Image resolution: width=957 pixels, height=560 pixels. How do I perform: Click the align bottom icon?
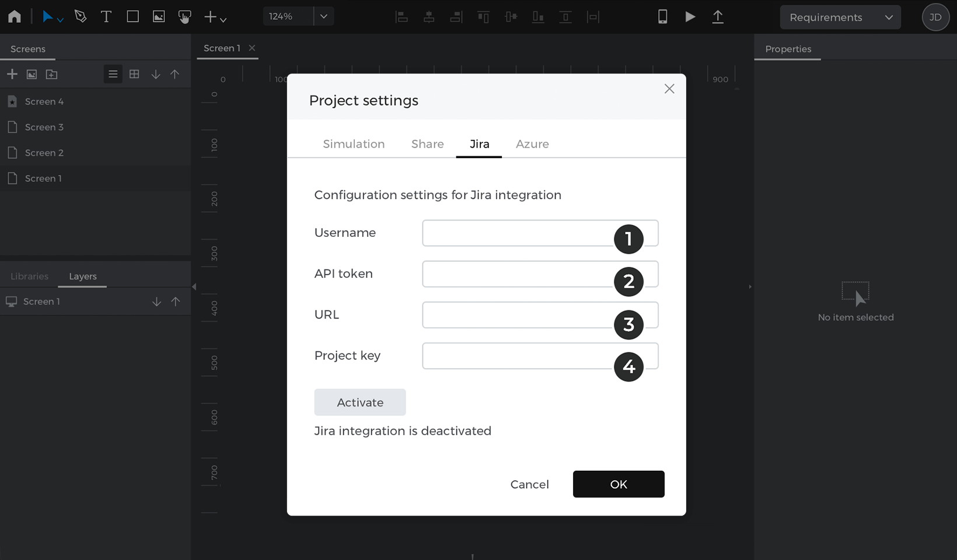[x=538, y=17]
